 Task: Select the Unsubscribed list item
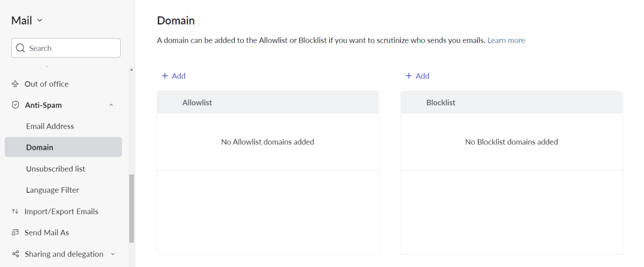point(55,169)
